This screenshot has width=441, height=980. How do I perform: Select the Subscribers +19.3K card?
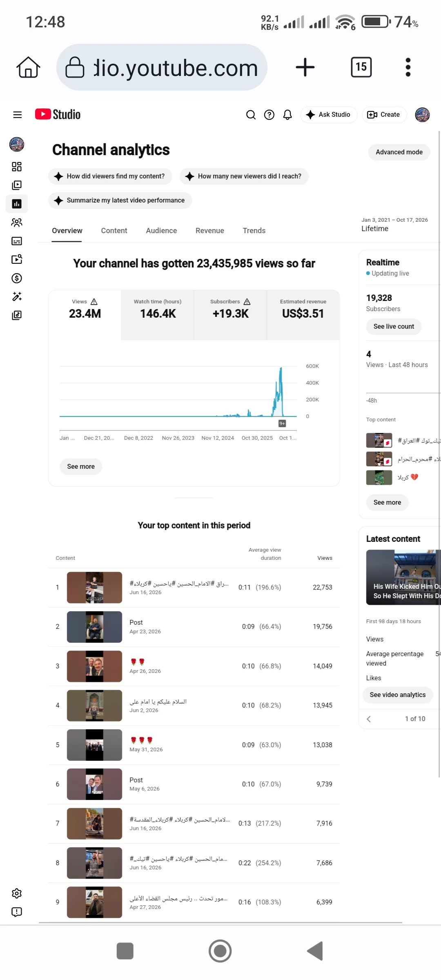click(230, 315)
